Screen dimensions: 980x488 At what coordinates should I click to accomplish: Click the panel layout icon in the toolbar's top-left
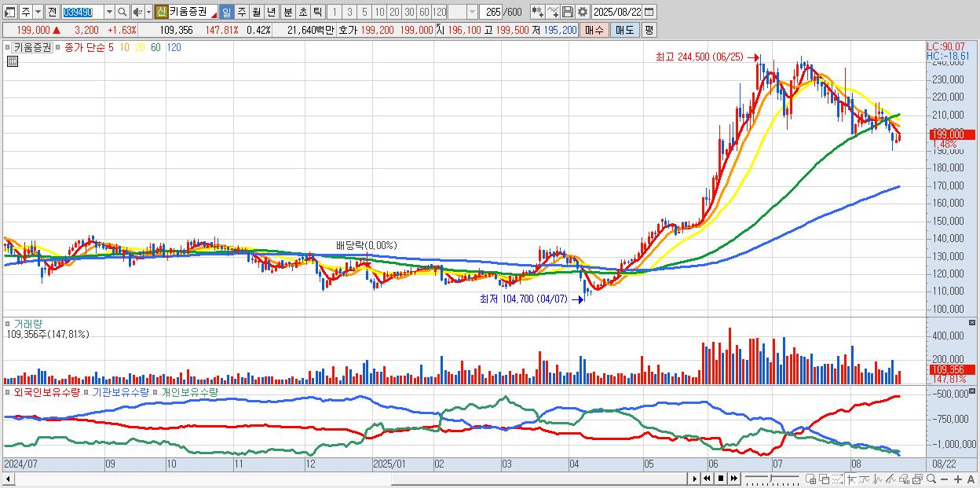point(9,12)
